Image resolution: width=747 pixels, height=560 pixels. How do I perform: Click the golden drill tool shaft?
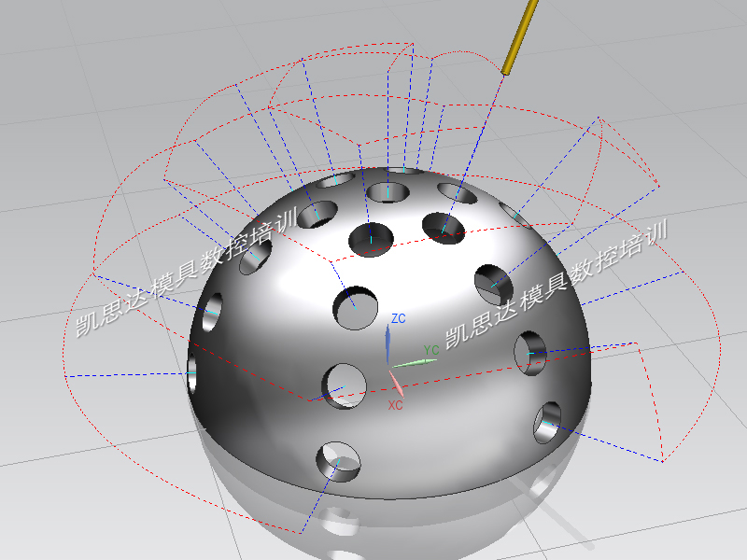point(519,37)
